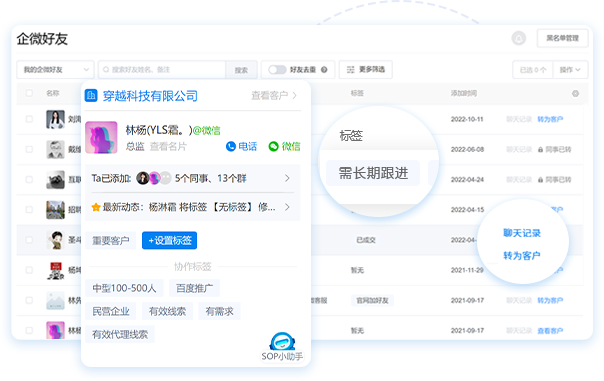The width and height of the screenshot is (604, 381).
Task: Click the 有需求 tag
Action: coord(219,311)
